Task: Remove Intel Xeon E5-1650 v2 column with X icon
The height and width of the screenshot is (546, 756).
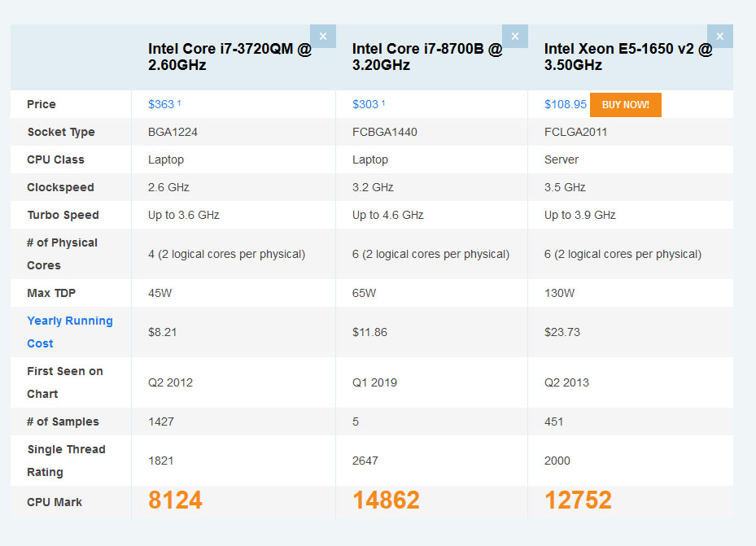Action: pyautogui.click(x=720, y=36)
